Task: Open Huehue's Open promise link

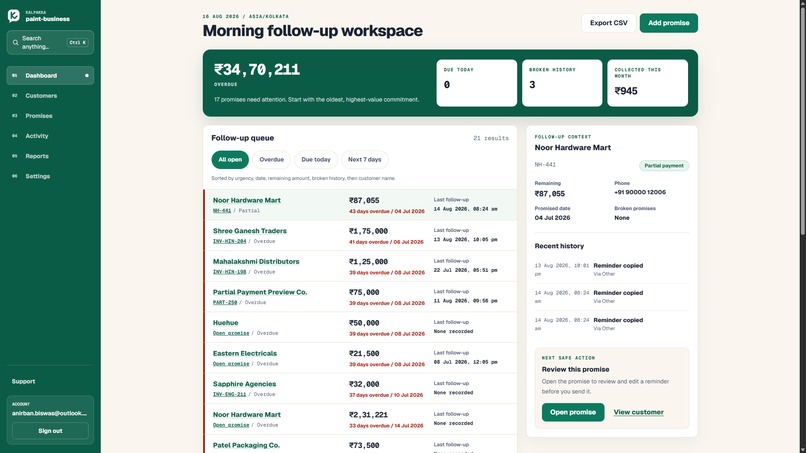Action: 231,333
